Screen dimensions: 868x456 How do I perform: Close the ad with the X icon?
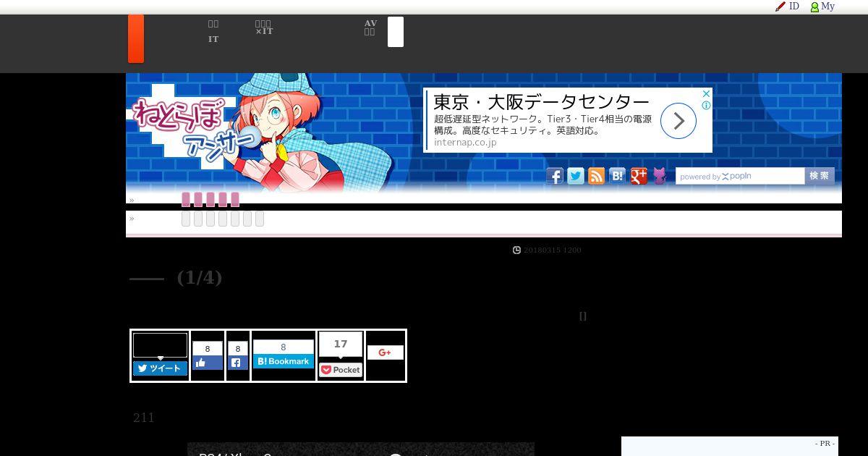(706, 94)
